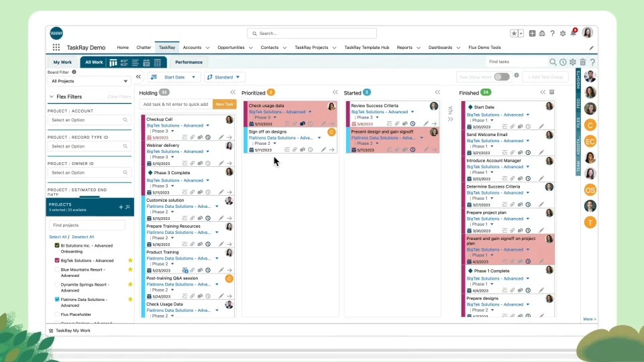Collapse the left sidebar with double chevron
Viewport: 644px width, 362px height.
point(138,76)
